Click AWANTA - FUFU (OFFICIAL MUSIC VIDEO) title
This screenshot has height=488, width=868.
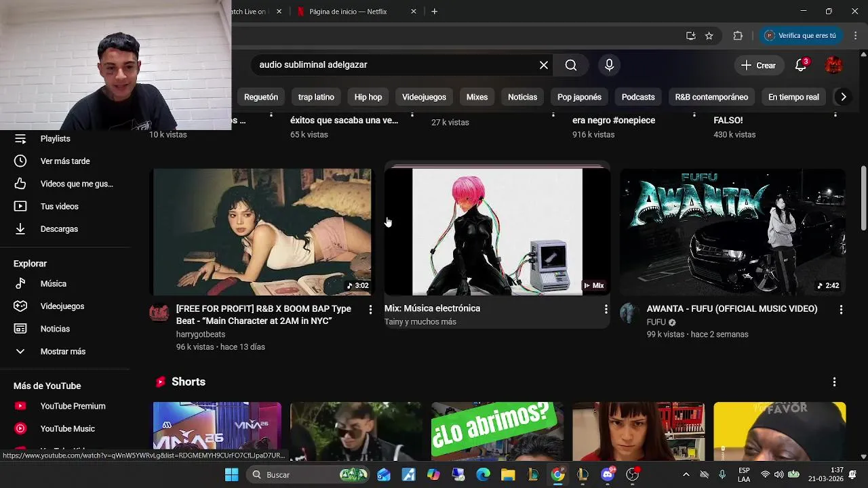pyautogui.click(x=732, y=308)
